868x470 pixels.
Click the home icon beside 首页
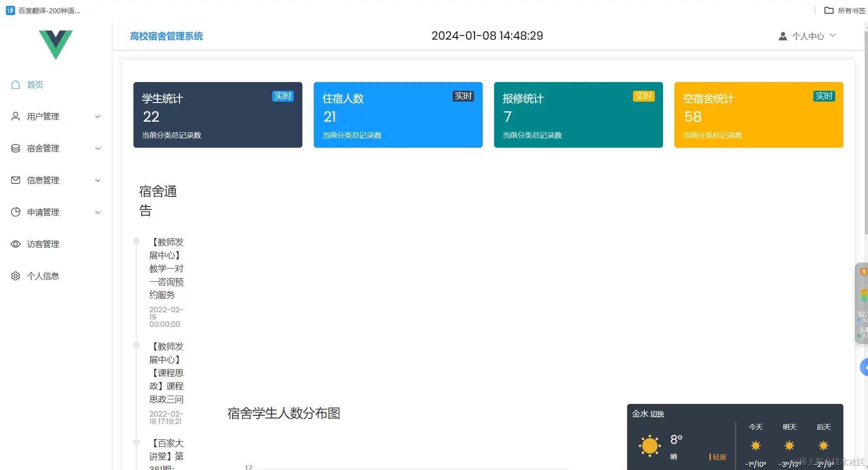click(x=15, y=84)
